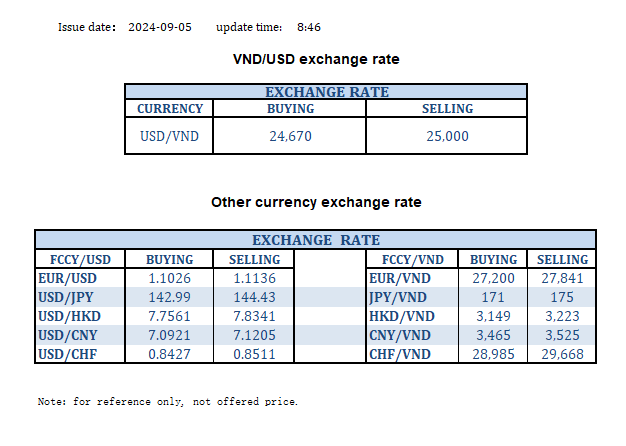Screen dimensions: 626x446
Task: Click the USD/JPY buying value 142.99
Action: coord(170,296)
